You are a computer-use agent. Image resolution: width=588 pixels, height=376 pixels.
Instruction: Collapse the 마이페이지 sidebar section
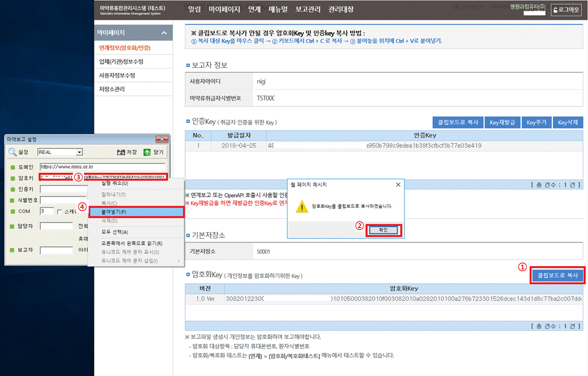pos(164,33)
